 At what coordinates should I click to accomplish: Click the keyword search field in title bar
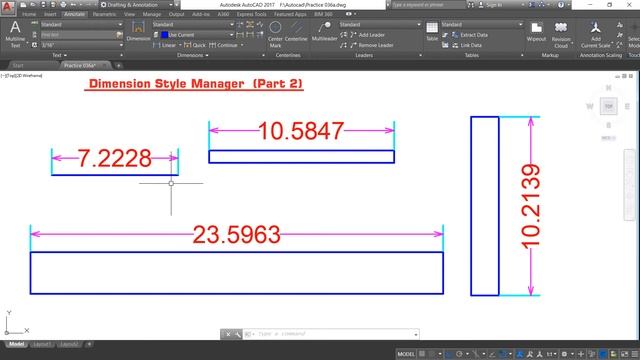(429, 5)
